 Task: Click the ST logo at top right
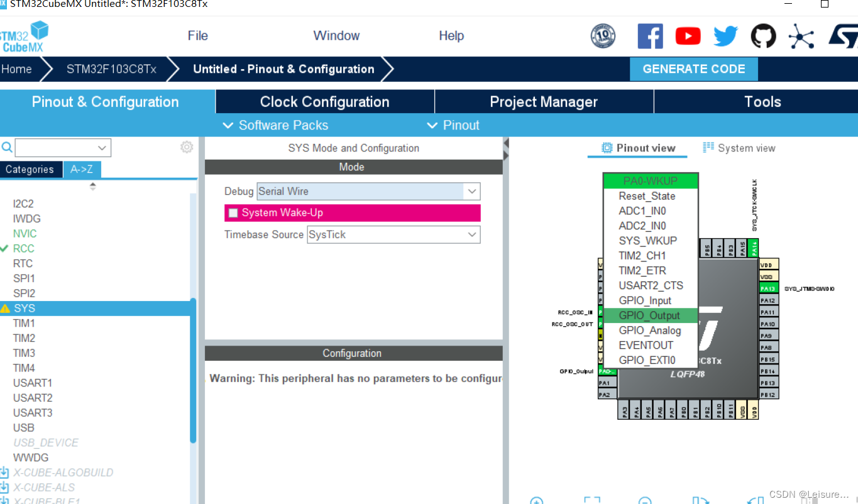(x=842, y=36)
